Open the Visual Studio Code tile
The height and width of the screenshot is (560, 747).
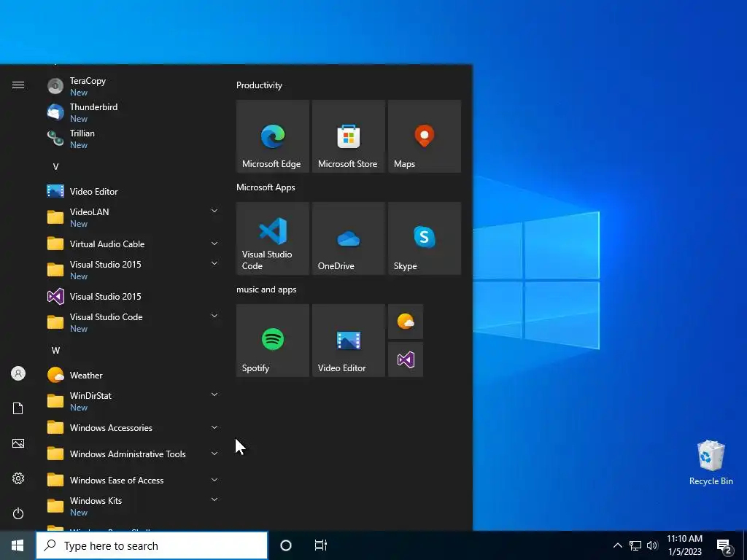pyautogui.click(x=273, y=238)
